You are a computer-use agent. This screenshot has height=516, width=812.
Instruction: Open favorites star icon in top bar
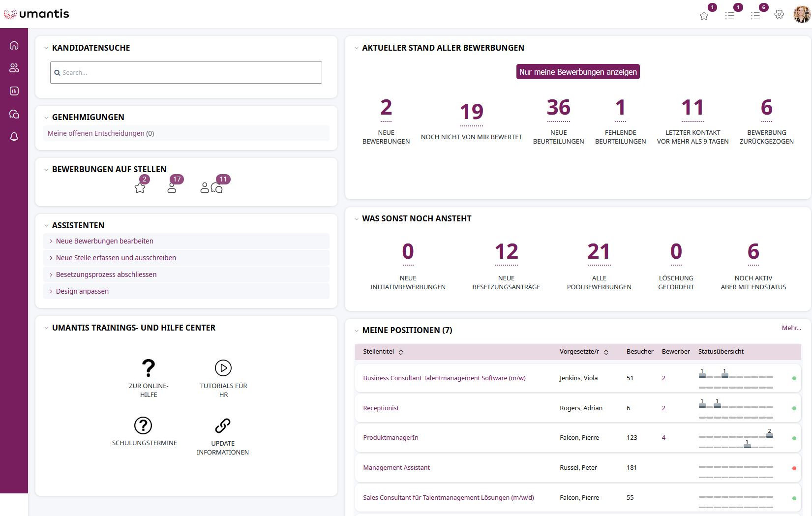coord(704,16)
